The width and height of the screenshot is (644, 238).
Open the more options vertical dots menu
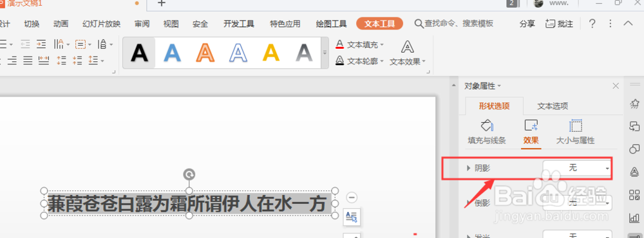click(x=611, y=23)
